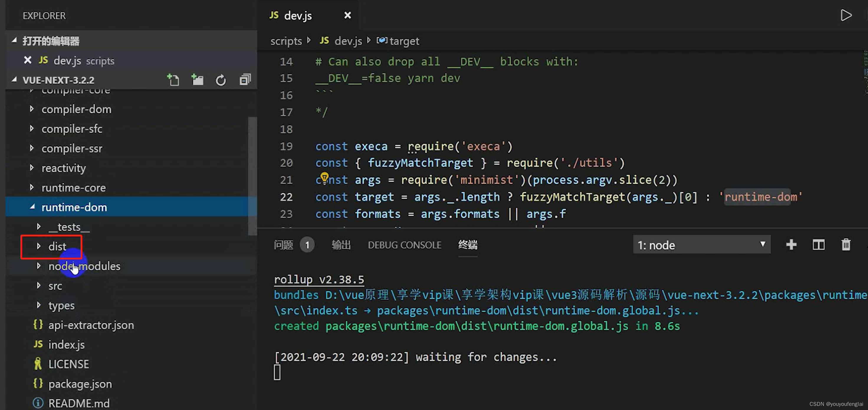Close the dev.js editor tab
Screen dimensions: 868x410
click(x=347, y=16)
